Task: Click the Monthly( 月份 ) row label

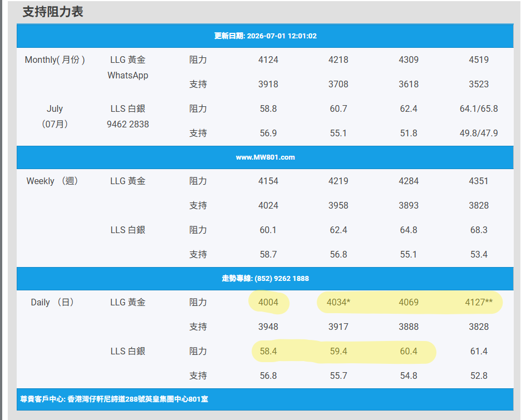Action: click(x=55, y=60)
